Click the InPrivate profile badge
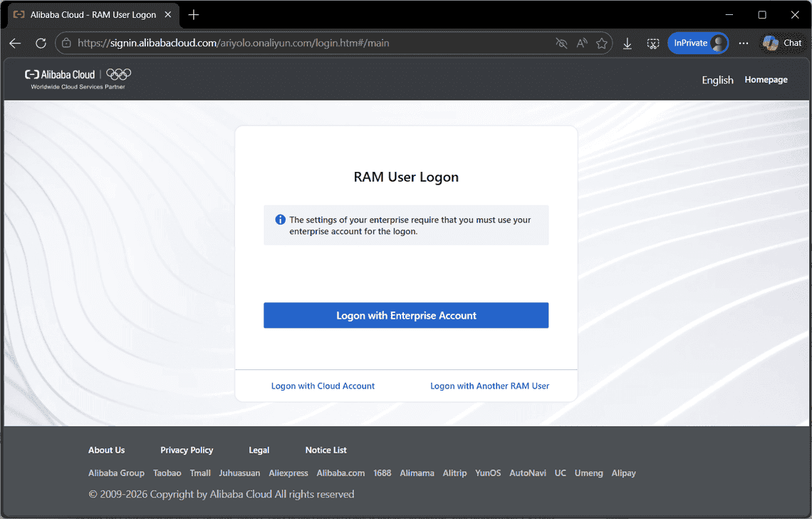This screenshot has height=519, width=812. 698,43
